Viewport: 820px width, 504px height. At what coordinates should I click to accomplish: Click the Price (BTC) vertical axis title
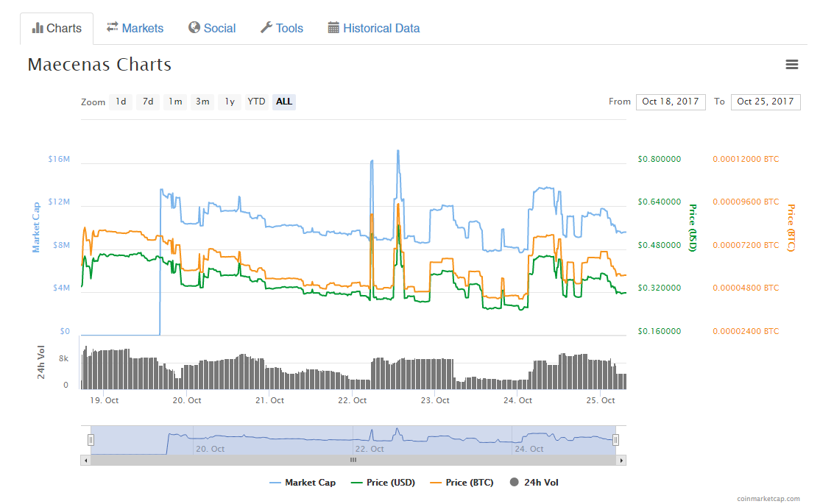click(x=791, y=228)
